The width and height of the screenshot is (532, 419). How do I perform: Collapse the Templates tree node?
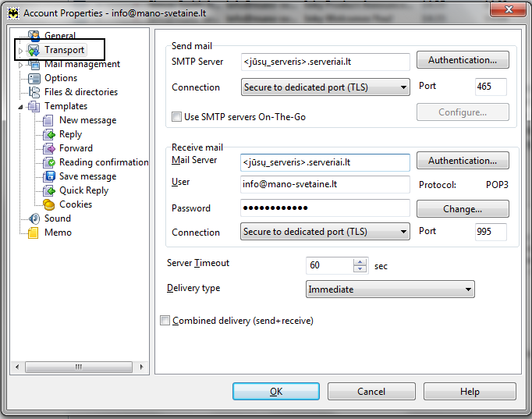tap(21, 106)
